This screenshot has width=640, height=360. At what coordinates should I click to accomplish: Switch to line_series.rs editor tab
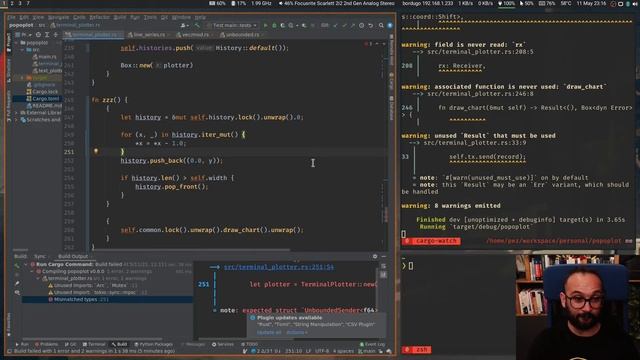[x=147, y=35]
